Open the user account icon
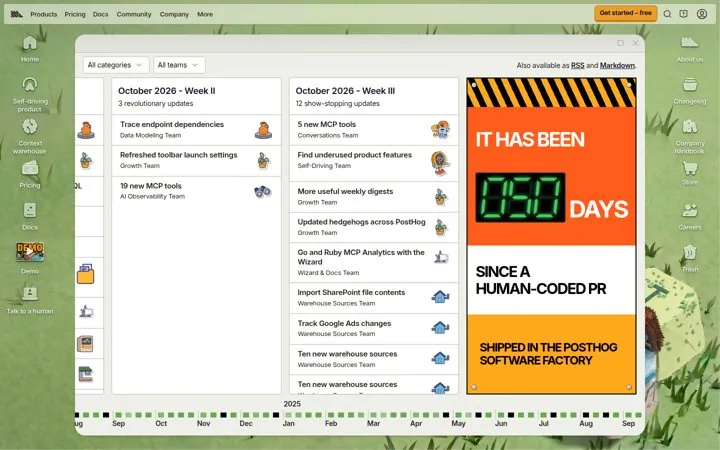720x450 pixels. [702, 14]
